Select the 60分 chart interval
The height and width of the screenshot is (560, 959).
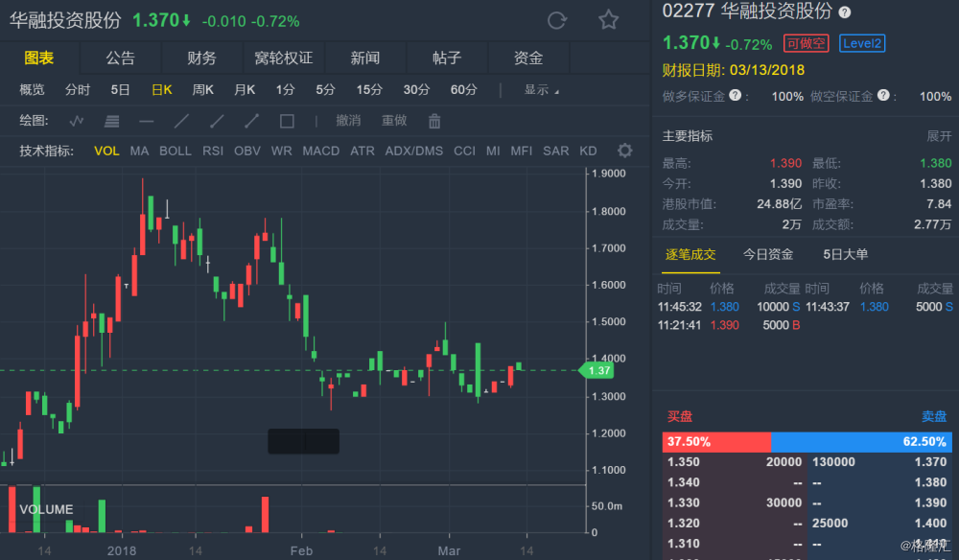pyautogui.click(x=463, y=90)
